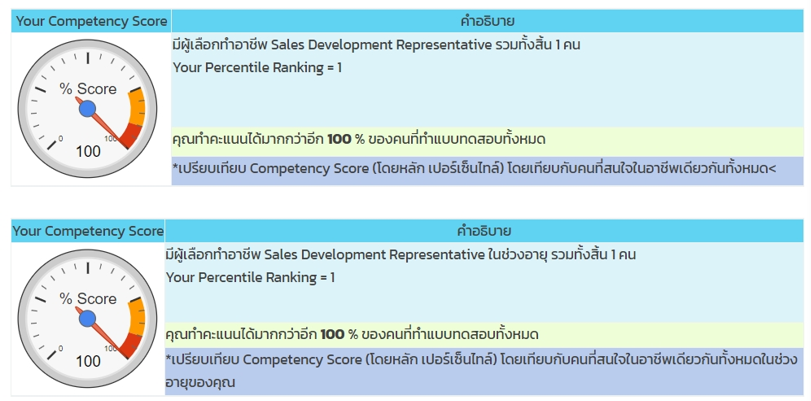811x401 pixels.
Task: Click the lower gauge's '% Score' label
Action: 87,298
